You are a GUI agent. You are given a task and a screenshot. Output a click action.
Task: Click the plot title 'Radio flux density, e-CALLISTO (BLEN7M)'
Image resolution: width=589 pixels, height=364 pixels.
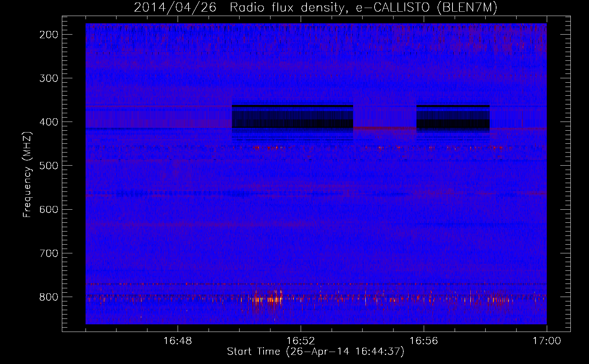point(363,8)
